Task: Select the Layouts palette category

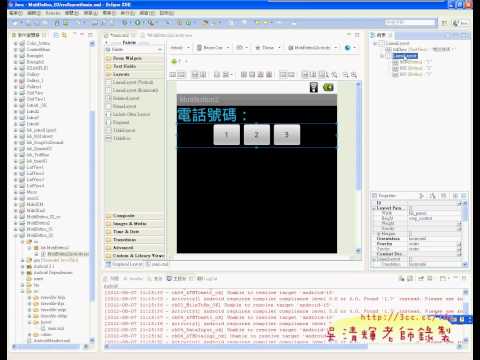Action: click(134, 74)
